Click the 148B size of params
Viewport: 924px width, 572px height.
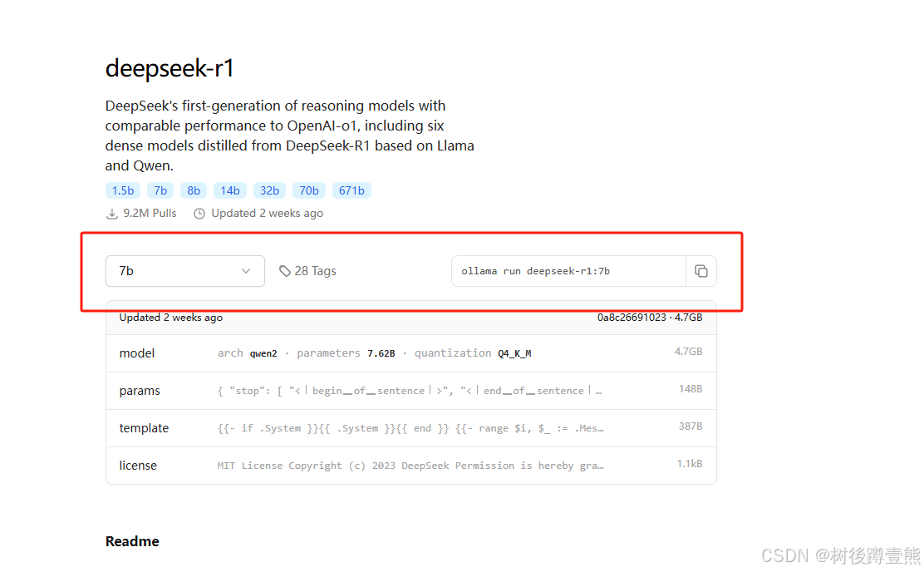(x=690, y=389)
